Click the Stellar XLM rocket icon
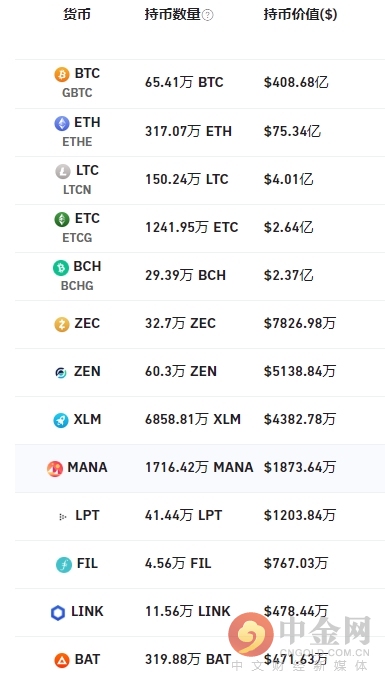385x684 pixels. click(x=61, y=421)
